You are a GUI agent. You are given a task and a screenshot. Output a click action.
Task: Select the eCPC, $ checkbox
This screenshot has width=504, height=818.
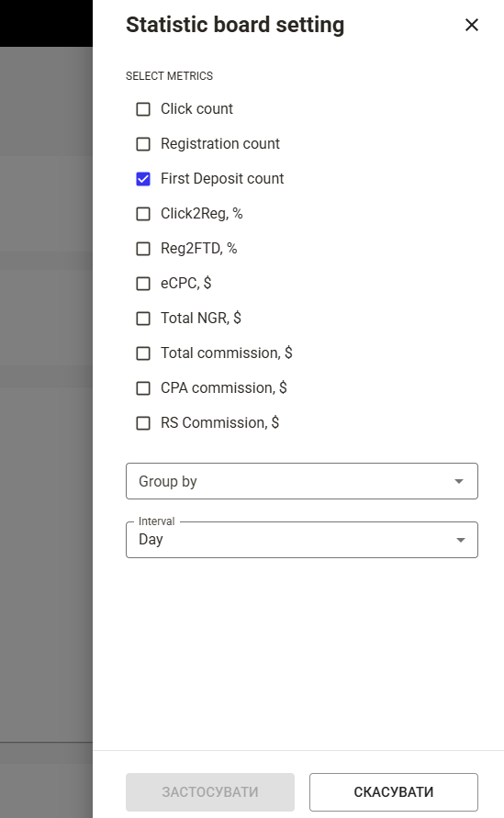click(x=143, y=284)
